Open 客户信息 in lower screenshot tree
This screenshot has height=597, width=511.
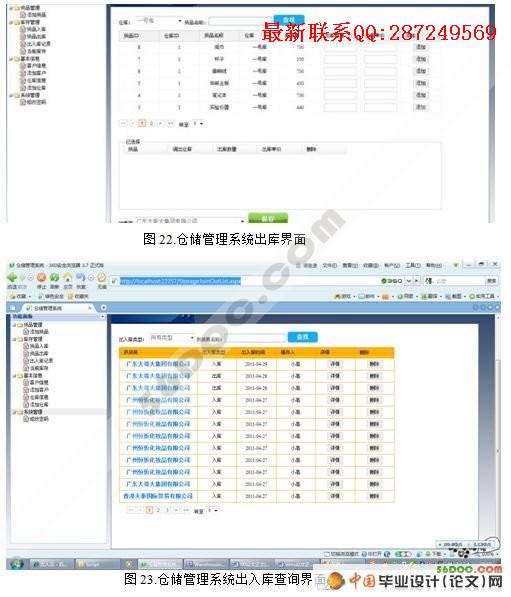[x=38, y=382]
